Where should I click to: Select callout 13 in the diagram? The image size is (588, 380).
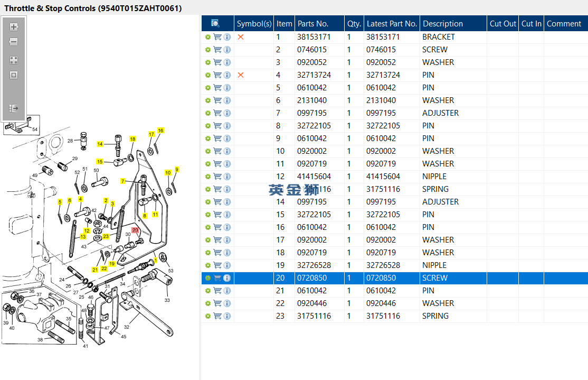(83, 237)
